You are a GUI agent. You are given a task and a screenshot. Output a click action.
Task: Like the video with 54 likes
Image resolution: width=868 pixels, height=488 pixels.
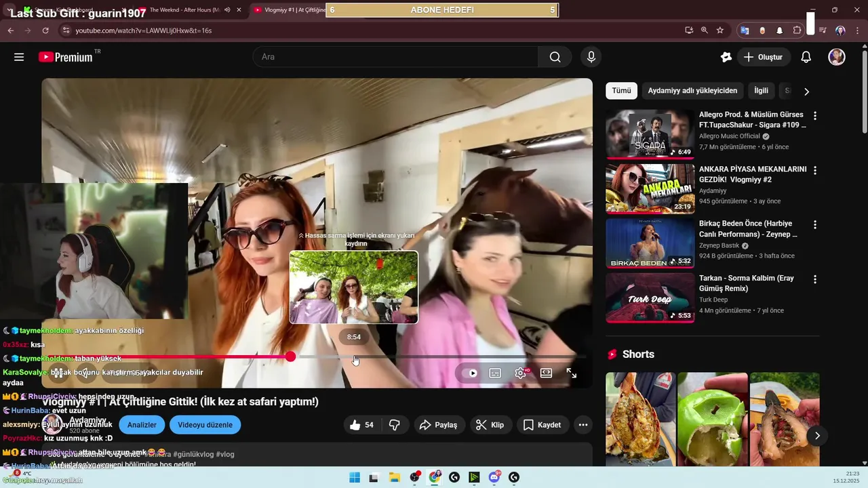[x=362, y=425]
